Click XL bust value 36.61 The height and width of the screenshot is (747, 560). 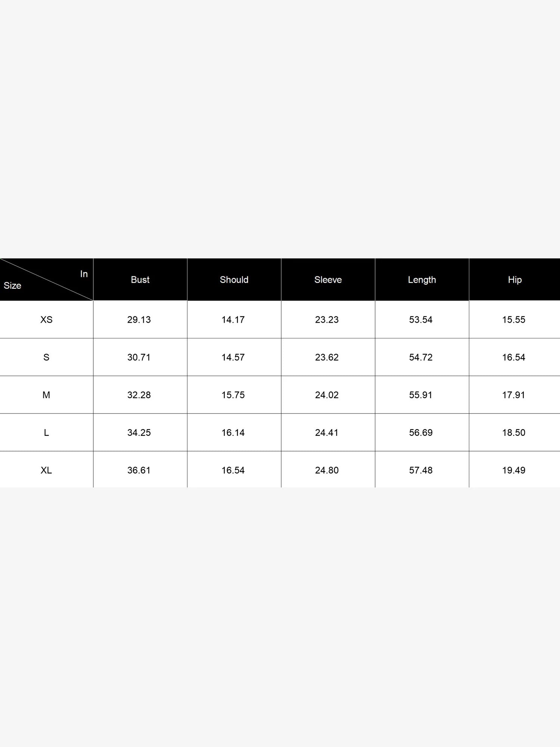pos(139,470)
